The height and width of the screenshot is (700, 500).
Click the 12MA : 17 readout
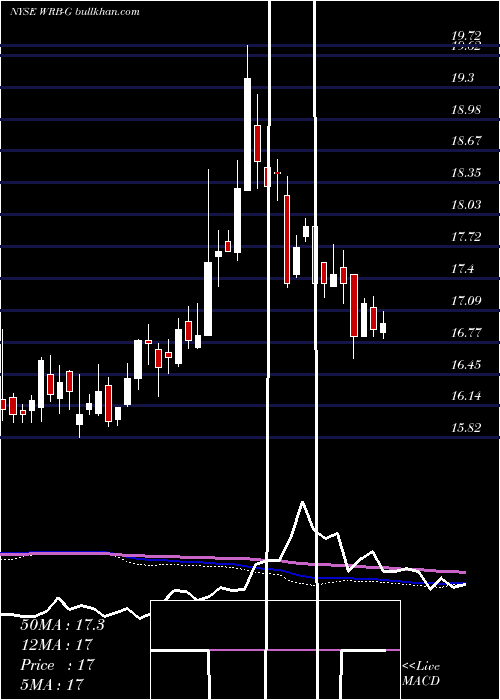(x=56, y=645)
